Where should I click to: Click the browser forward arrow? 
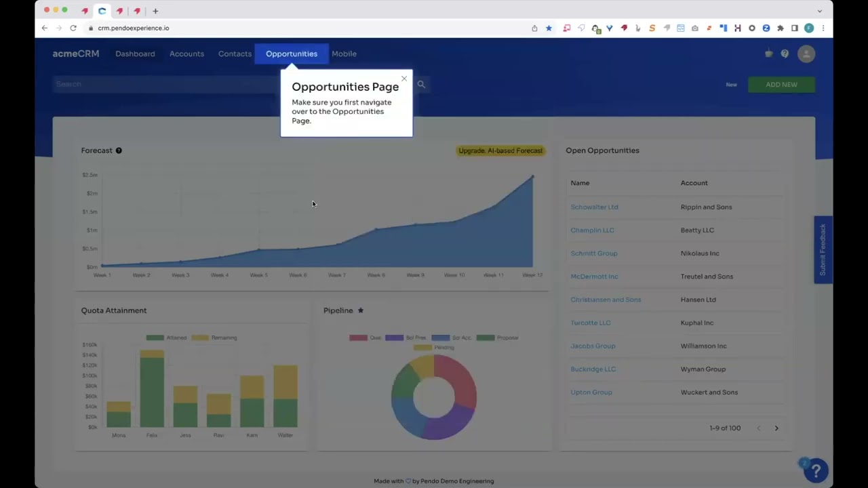pyautogui.click(x=59, y=28)
